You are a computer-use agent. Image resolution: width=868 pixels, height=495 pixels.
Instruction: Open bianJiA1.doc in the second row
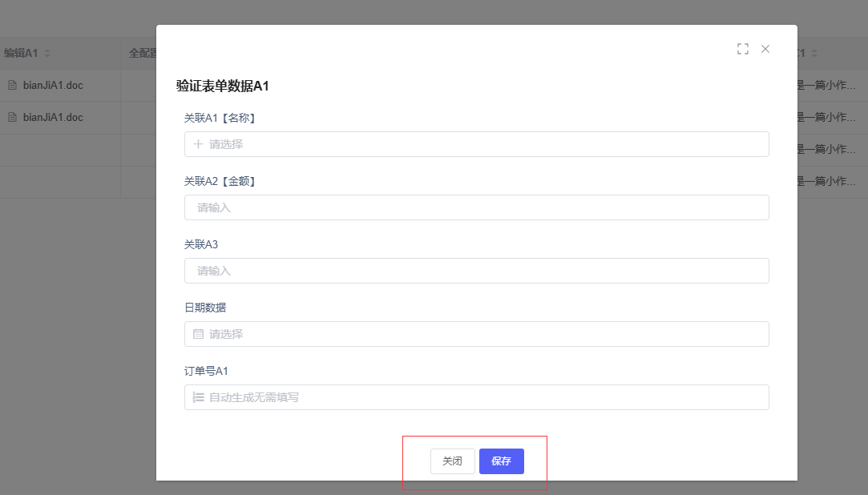coord(53,117)
